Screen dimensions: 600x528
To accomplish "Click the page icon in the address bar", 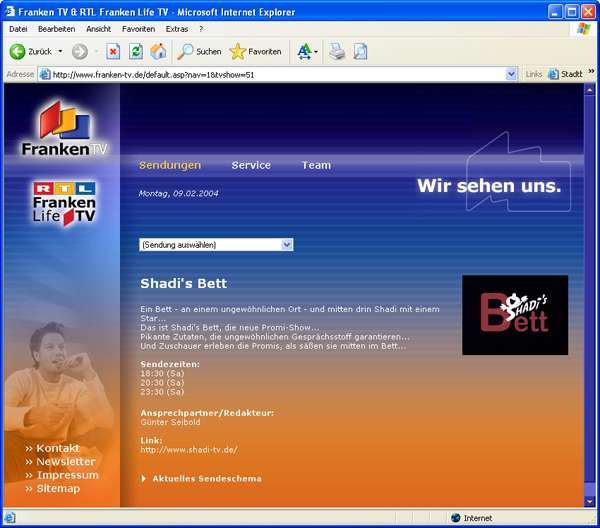I will pos(45,74).
